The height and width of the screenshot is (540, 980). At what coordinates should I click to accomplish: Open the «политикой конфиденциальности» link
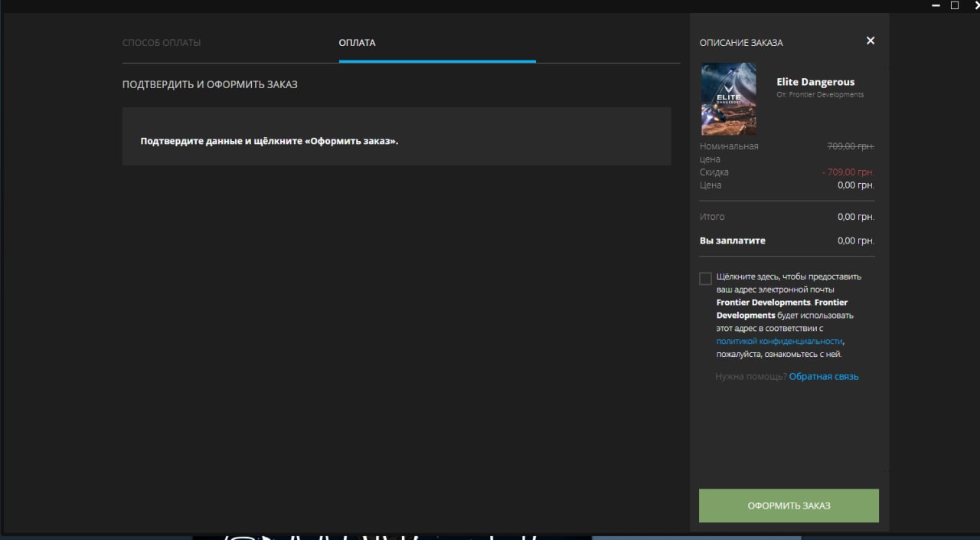click(x=779, y=341)
